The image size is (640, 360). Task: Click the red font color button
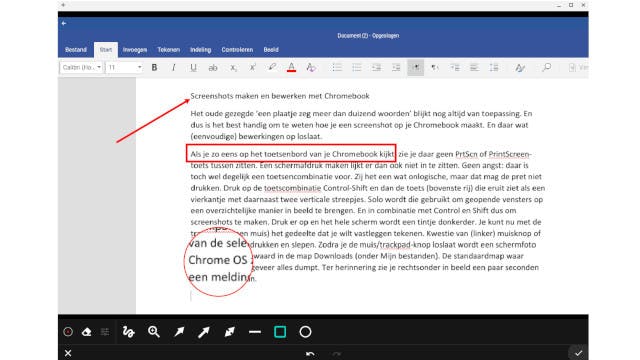coord(291,68)
